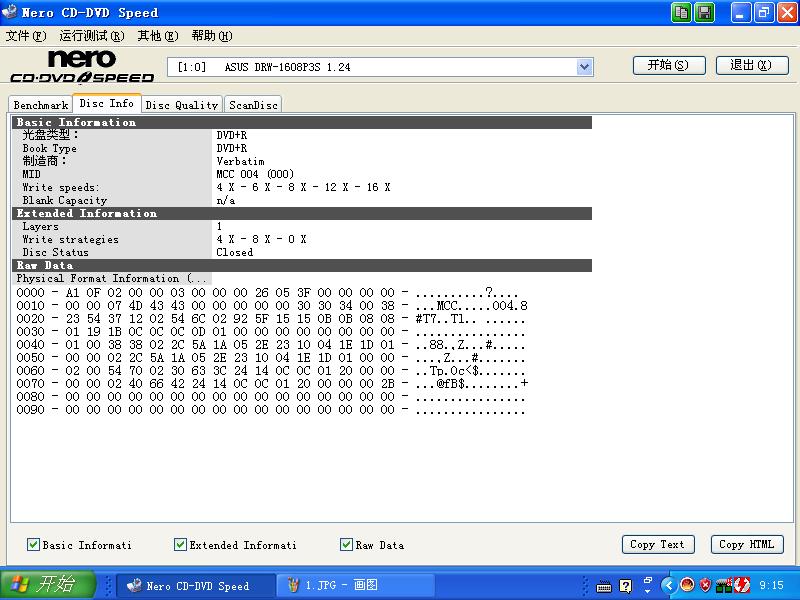800x600 pixels.
Task: Click the network monitor tray icon
Action: [723, 585]
